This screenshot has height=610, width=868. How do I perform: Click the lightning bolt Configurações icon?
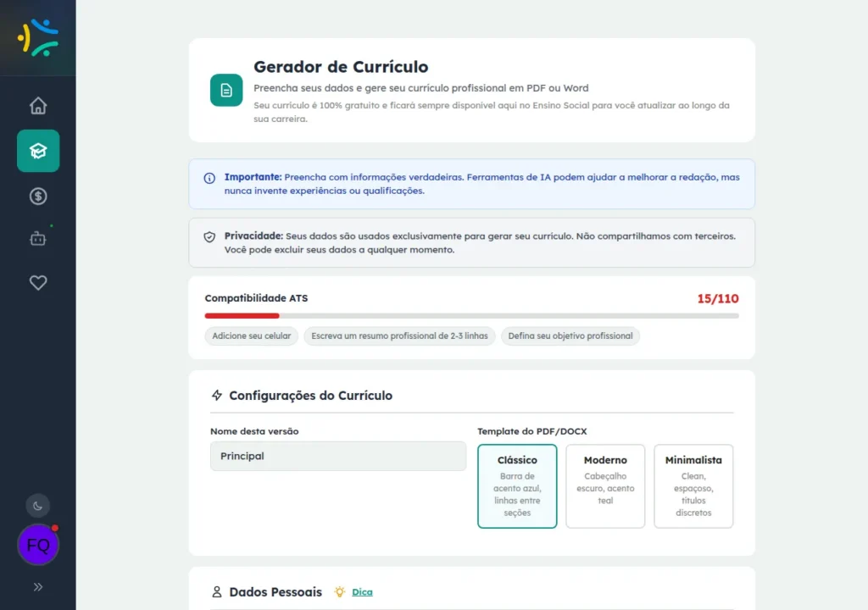[x=217, y=395]
